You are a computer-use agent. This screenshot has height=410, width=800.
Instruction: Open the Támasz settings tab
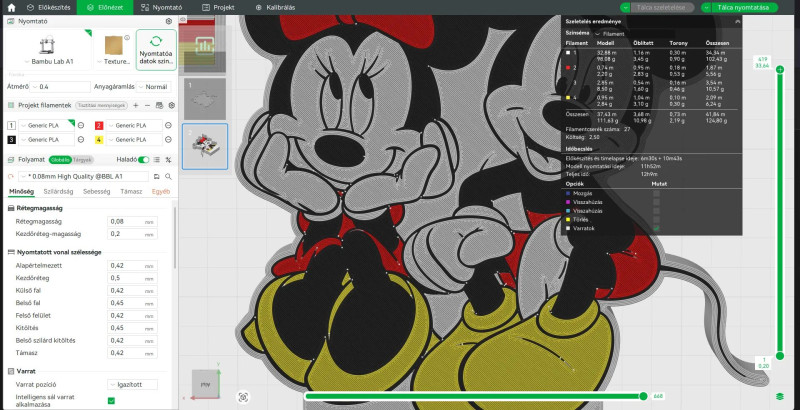coord(131,191)
